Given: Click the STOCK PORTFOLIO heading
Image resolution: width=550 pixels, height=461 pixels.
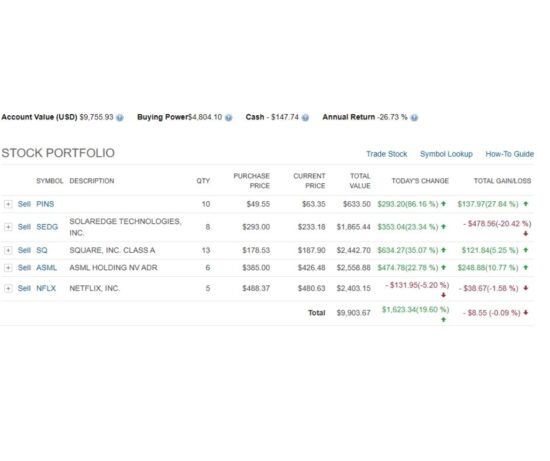Looking at the screenshot, I should tap(58, 153).
